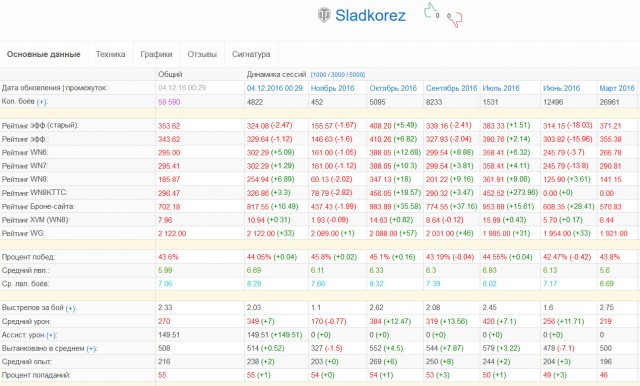Open the Sladkorez player name link

click(x=370, y=16)
